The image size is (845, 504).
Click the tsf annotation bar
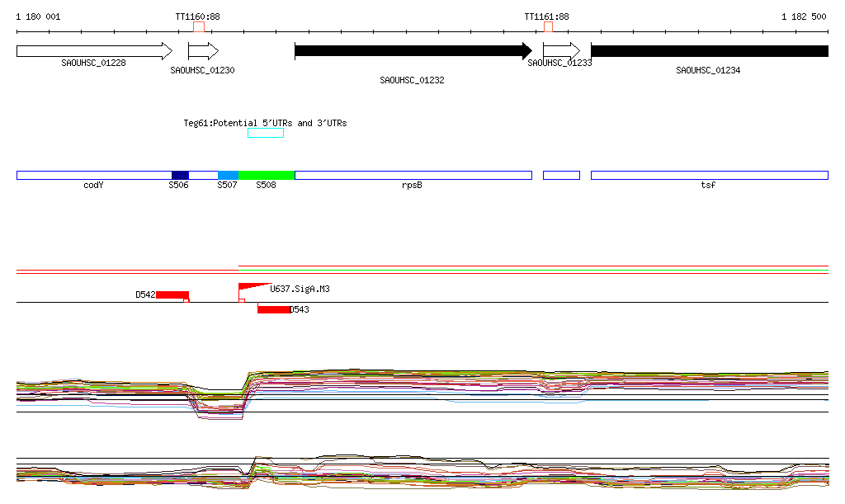tap(709, 175)
